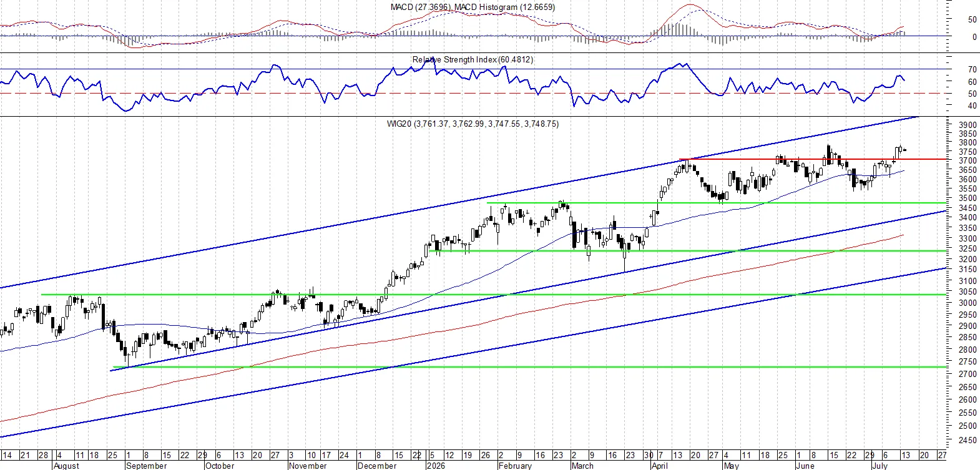Select the Relative Strength Index title
Image resolution: width=980 pixels, height=470 pixels.
tap(473, 59)
